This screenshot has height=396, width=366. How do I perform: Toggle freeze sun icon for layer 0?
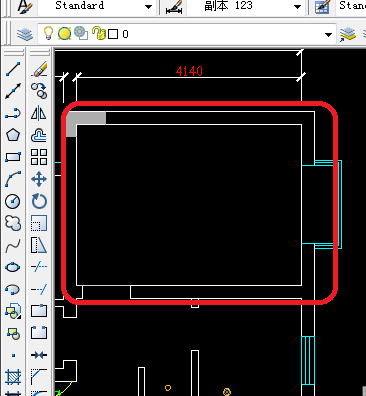click(x=64, y=34)
